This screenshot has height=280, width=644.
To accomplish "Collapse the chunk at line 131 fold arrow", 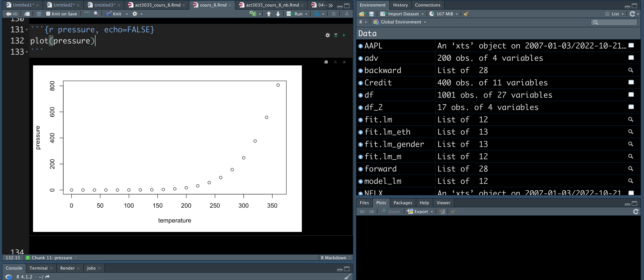I will (27, 30).
